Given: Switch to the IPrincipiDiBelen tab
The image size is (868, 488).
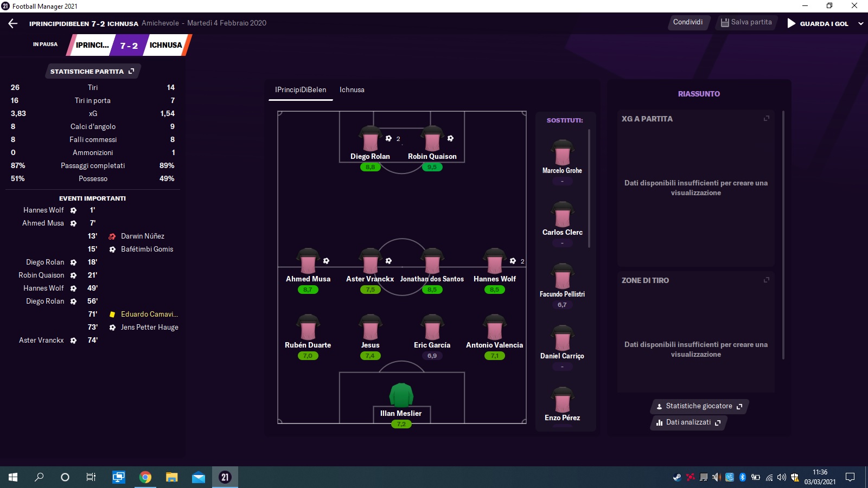Looking at the screenshot, I should (301, 90).
